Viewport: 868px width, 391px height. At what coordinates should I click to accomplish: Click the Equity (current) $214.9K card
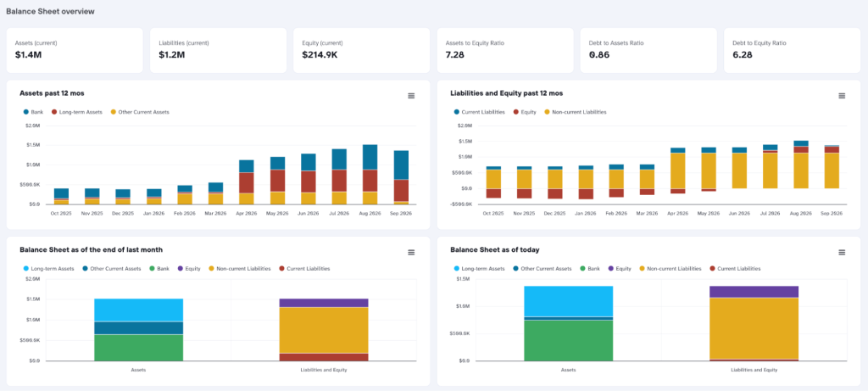[361, 50]
